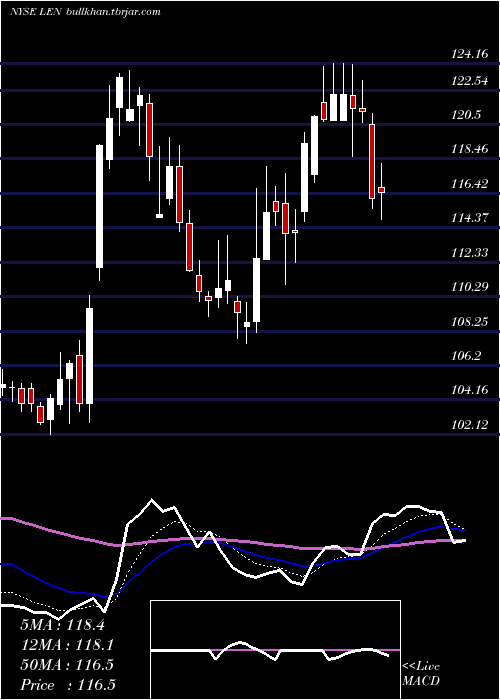
Task: Select the 102.12 price level label
Action: tap(470, 425)
